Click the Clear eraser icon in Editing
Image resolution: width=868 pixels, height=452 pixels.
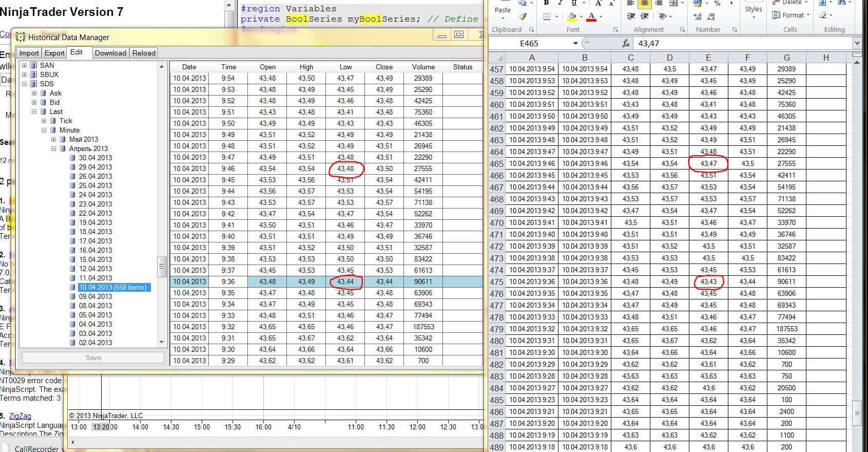[823, 15]
